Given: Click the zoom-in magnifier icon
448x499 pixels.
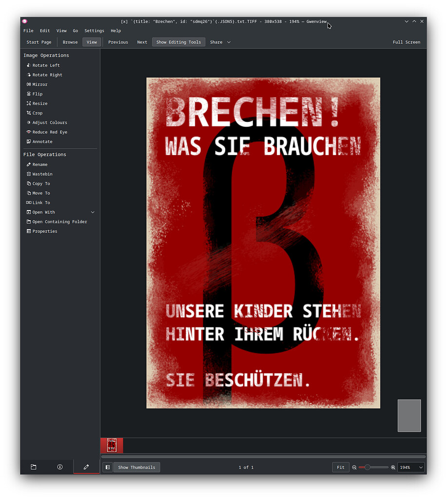Looking at the screenshot, I should (x=393, y=467).
